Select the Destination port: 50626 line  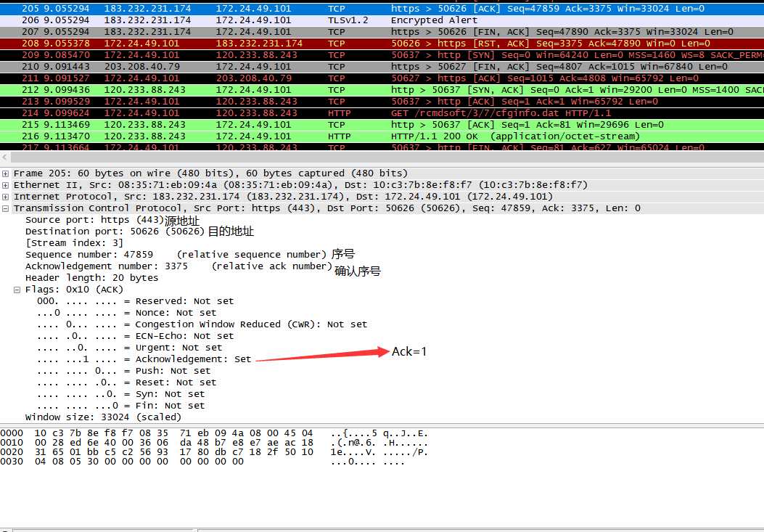coord(115,232)
